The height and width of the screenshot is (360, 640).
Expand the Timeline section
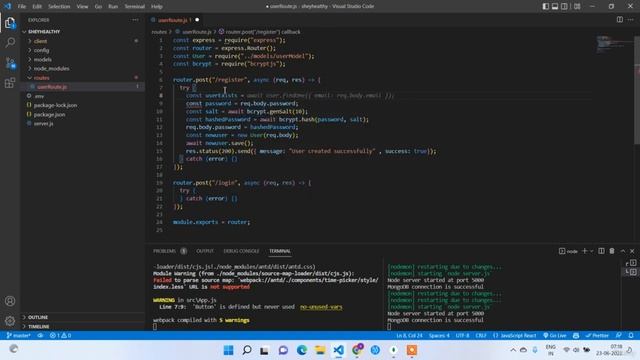click(38, 327)
